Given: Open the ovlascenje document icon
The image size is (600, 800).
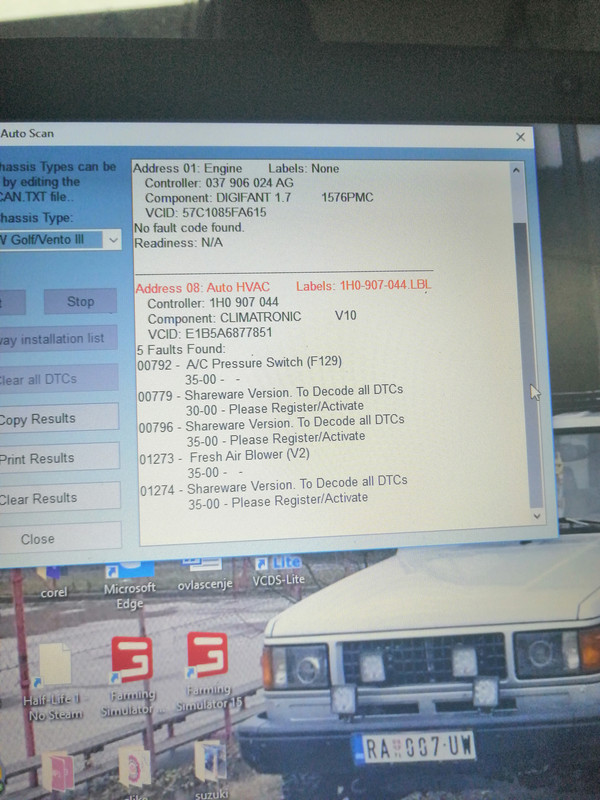Looking at the screenshot, I should coord(205,574).
